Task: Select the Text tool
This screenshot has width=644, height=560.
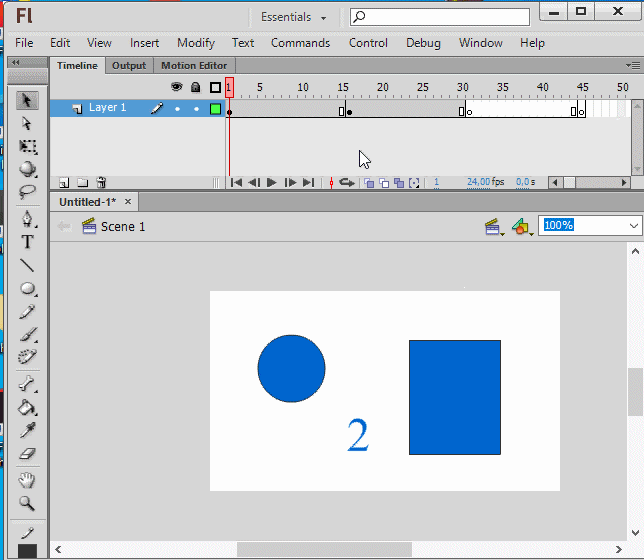Action: coord(27,242)
